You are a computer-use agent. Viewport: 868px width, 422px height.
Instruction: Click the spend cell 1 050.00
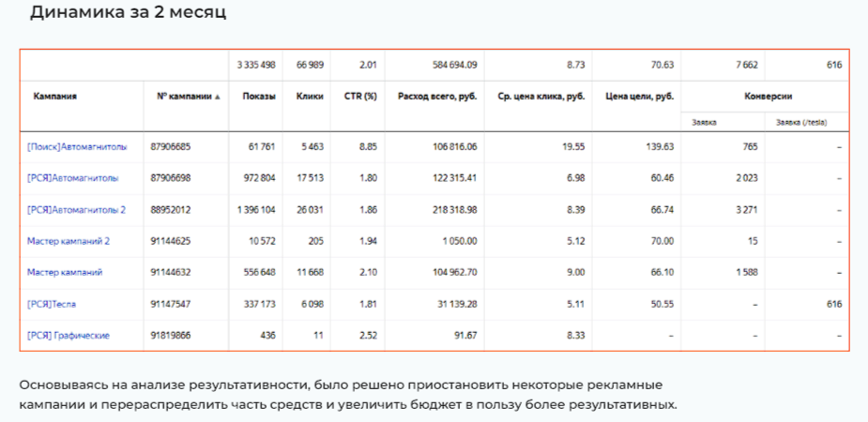[460, 241]
